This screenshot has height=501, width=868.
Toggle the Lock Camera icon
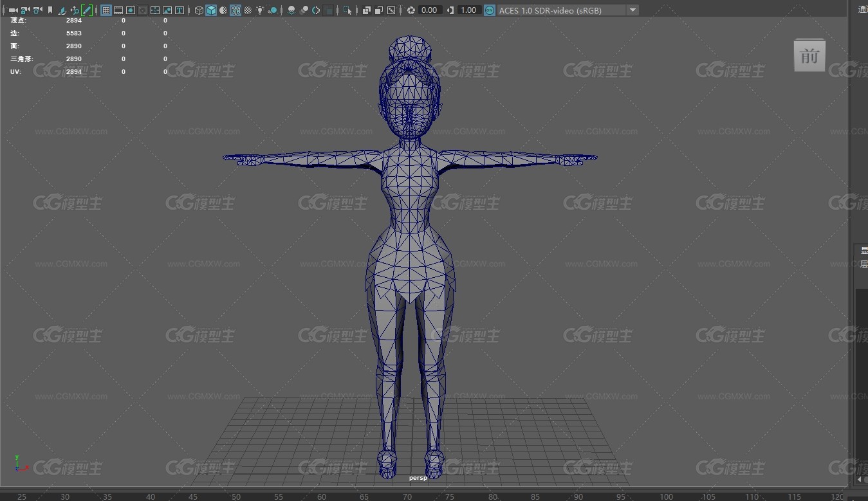point(25,10)
